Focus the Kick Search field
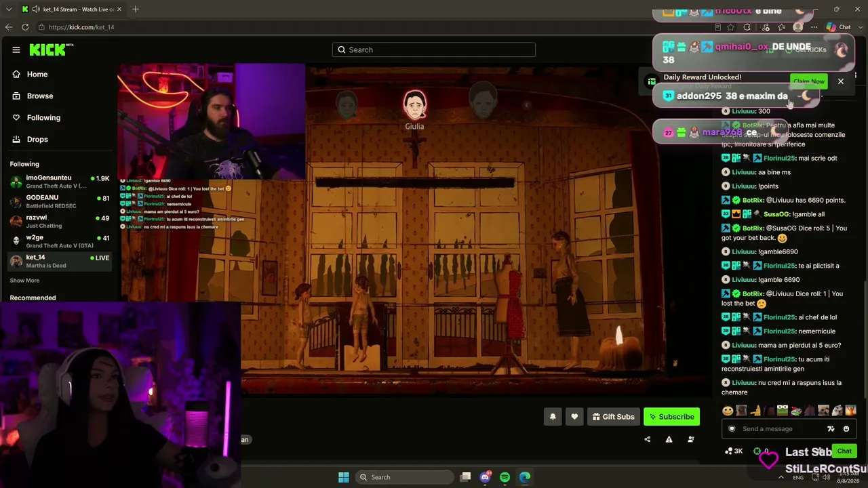The width and height of the screenshot is (868, 488). pos(434,49)
